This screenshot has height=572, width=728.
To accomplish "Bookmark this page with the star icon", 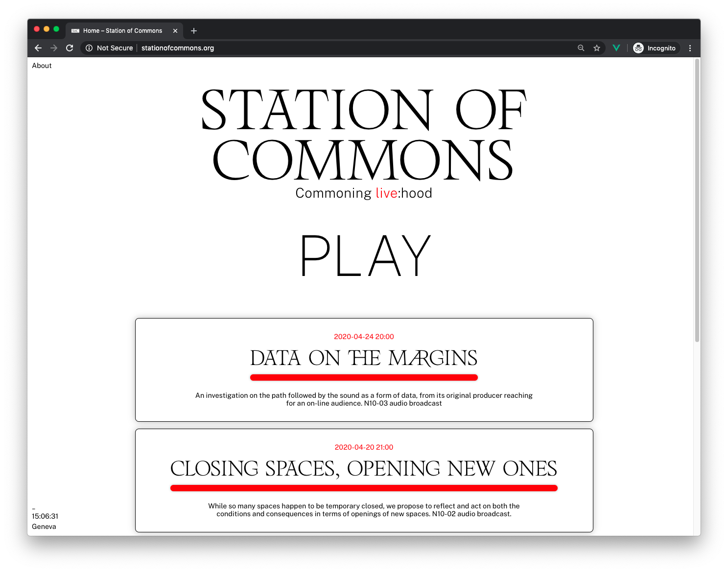I will [597, 48].
